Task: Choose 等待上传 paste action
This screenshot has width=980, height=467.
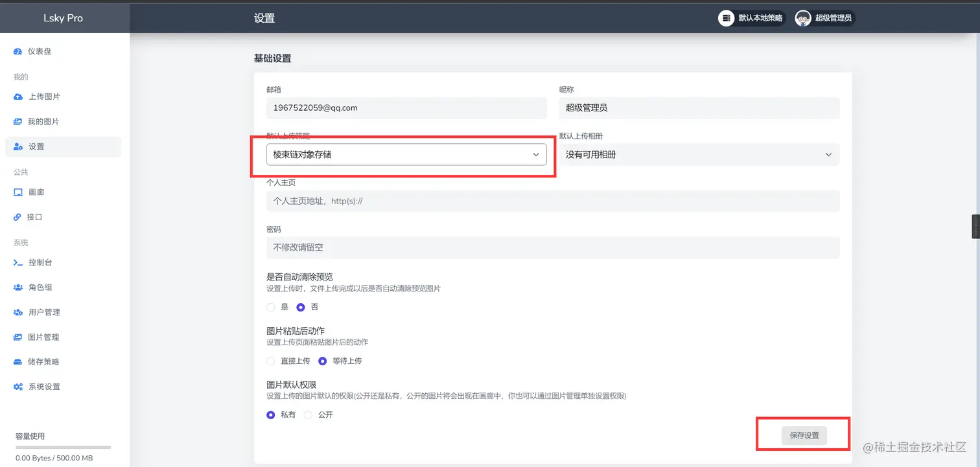Action: click(x=322, y=361)
